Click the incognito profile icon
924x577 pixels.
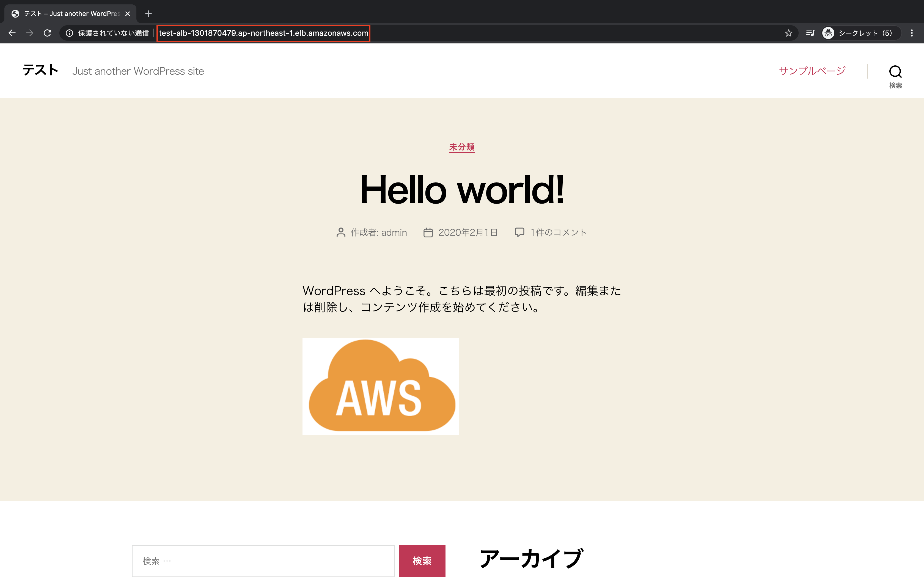(x=828, y=33)
